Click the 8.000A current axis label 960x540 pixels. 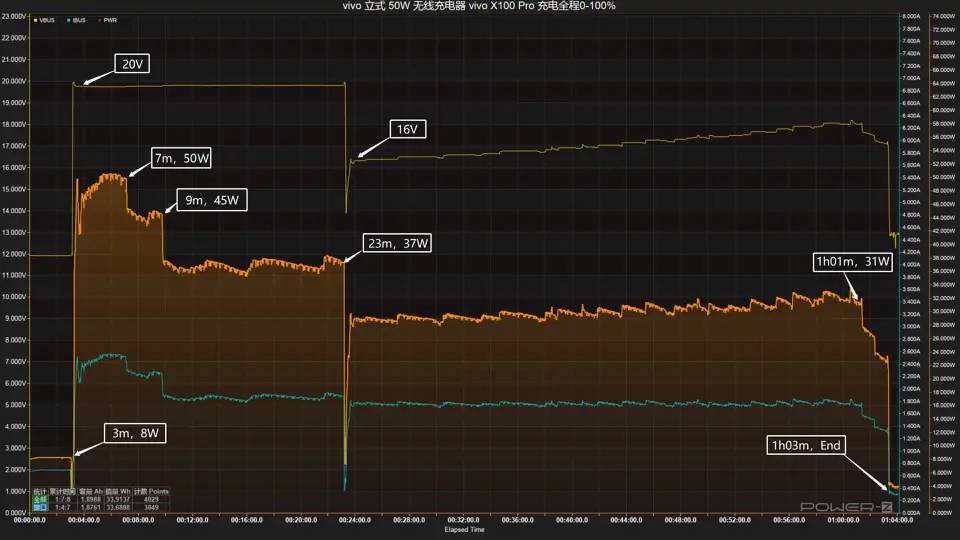pos(912,17)
